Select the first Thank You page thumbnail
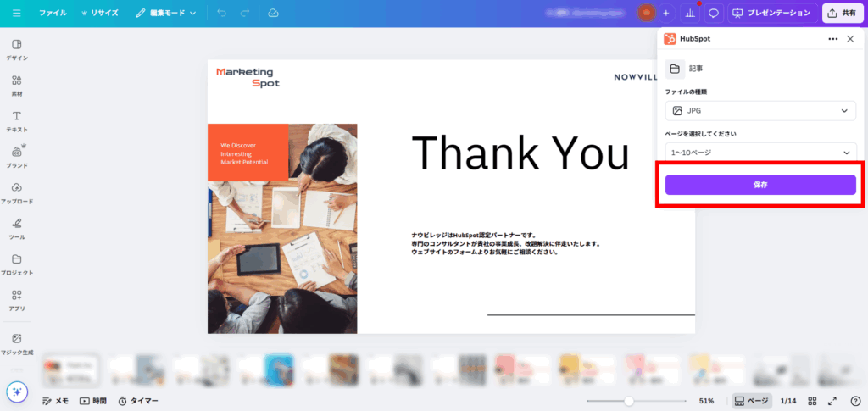868x411 pixels. [71, 370]
